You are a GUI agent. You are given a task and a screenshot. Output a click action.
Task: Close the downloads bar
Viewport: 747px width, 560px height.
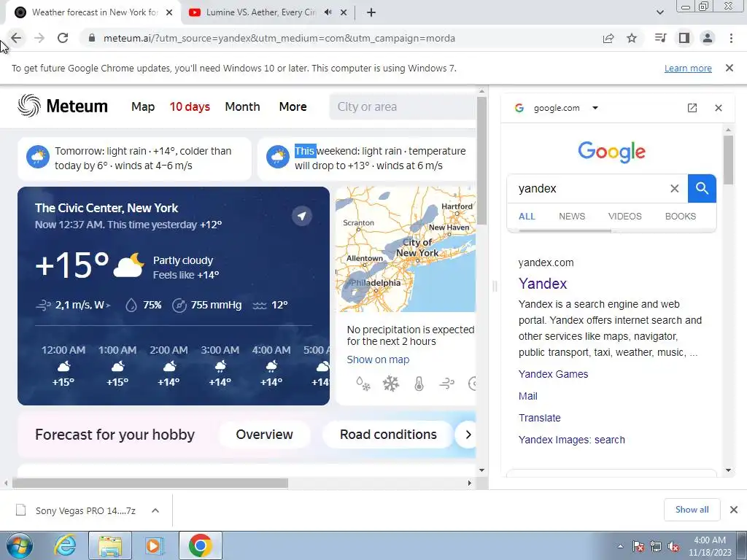click(x=734, y=510)
